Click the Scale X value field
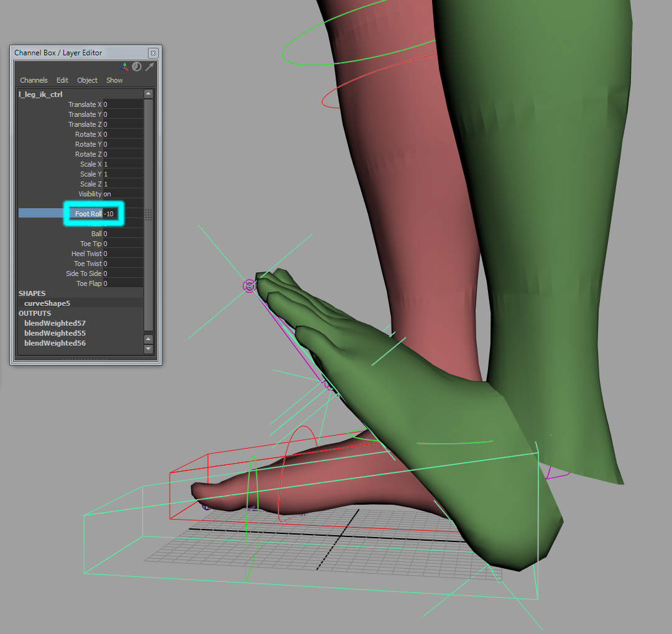This screenshot has width=672, height=634. 123,164
